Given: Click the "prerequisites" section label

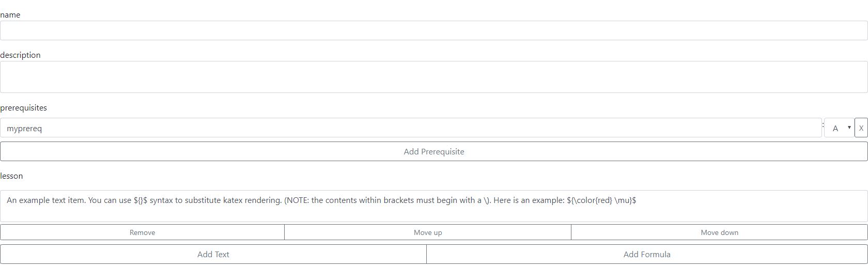Looking at the screenshot, I should coord(24,108).
